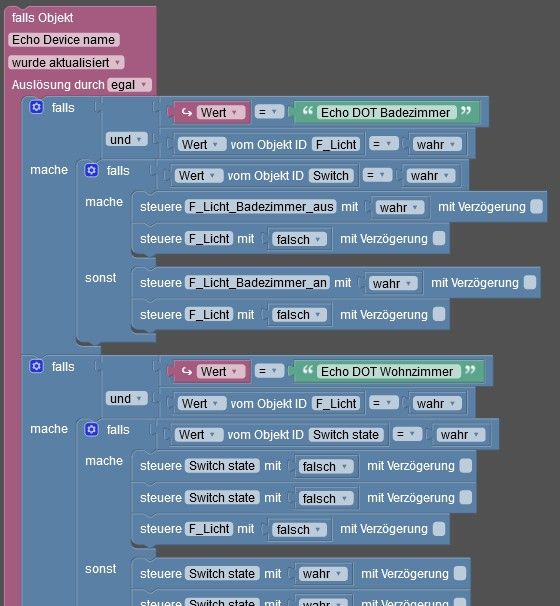The image size is (560, 606).
Task: Edit the Echo DOT Wohnzimmer text field
Action: pyautogui.click(x=388, y=371)
